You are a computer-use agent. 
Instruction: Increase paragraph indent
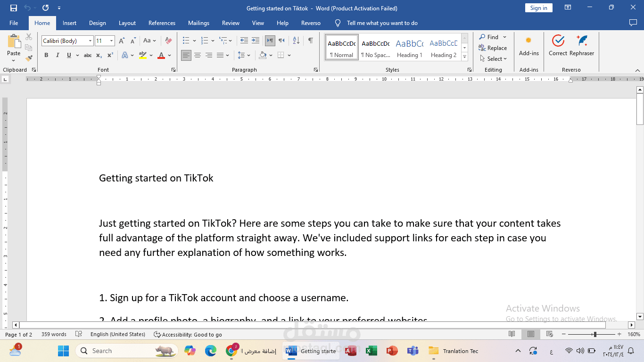click(x=255, y=41)
